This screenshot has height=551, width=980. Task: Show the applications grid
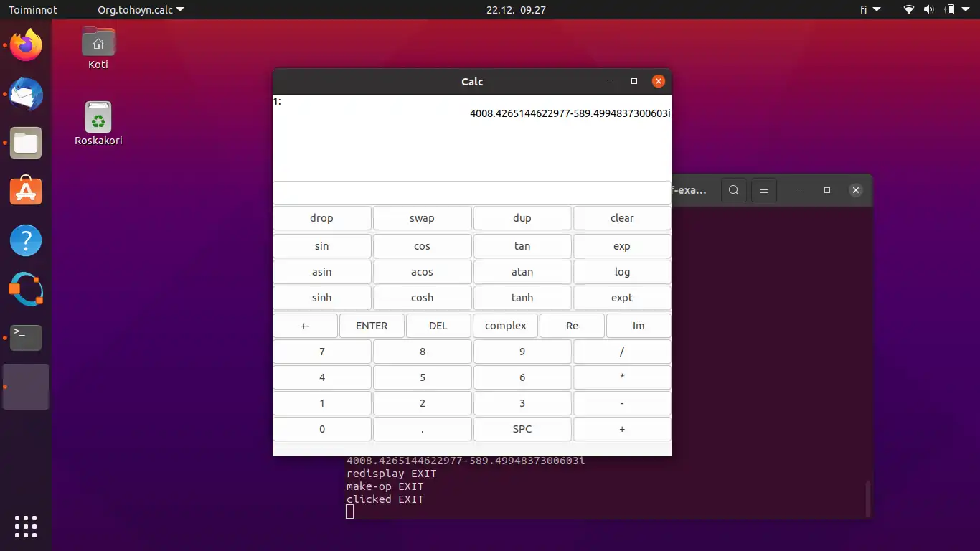[26, 526]
